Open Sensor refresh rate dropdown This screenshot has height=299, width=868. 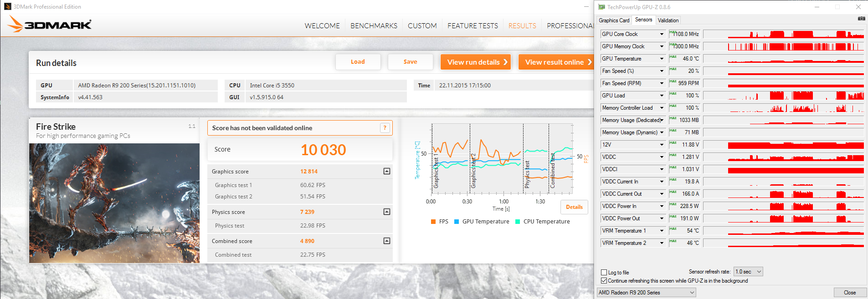(x=748, y=272)
